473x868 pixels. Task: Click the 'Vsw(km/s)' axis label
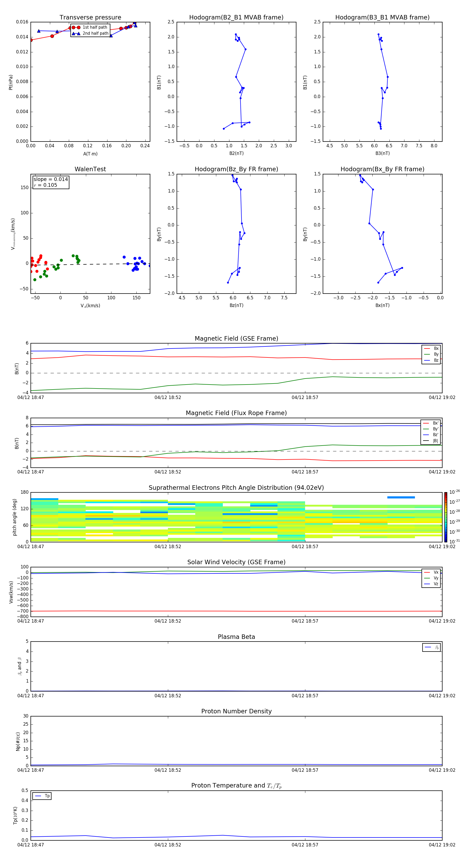(x=11, y=592)
